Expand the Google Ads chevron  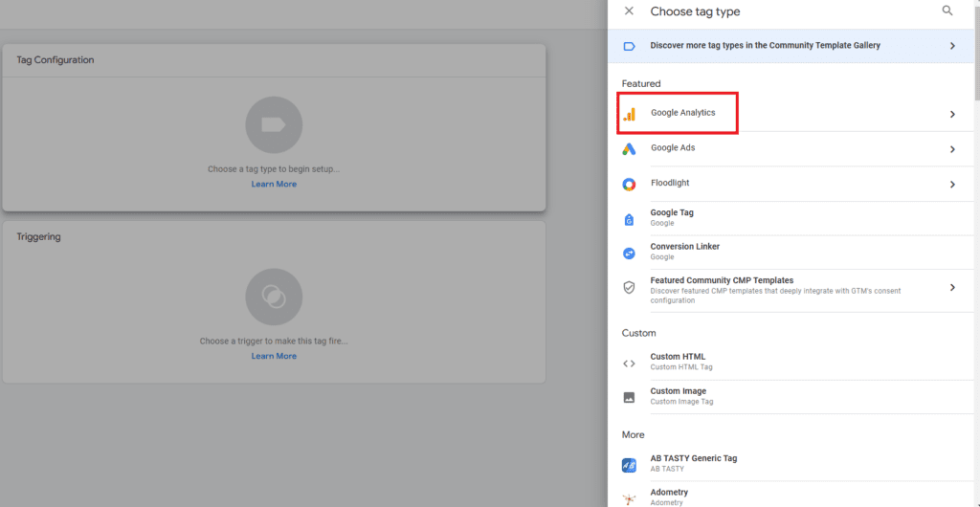click(952, 149)
